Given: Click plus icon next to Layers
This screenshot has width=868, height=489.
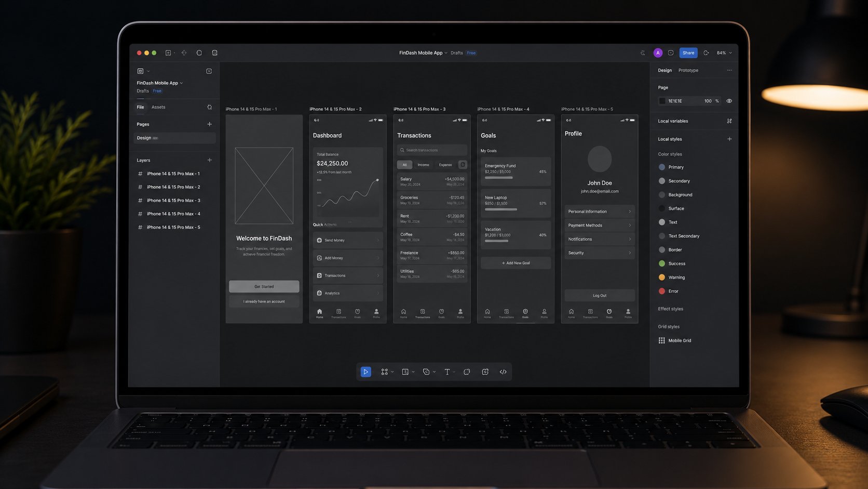Looking at the screenshot, I should pyautogui.click(x=210, y=160).
